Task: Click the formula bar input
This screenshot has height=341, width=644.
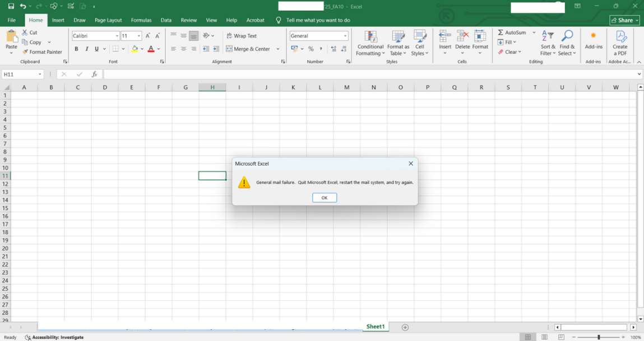Action: [x=369, y=74]
